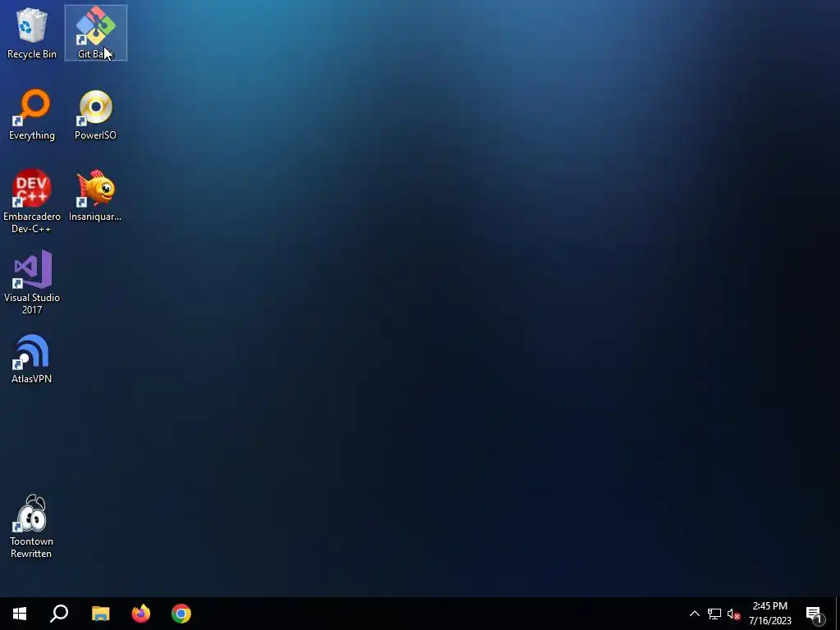Select the Toontown Rewritten shortcut
Viewport: 840px width, 630px height.
(32, 527)
